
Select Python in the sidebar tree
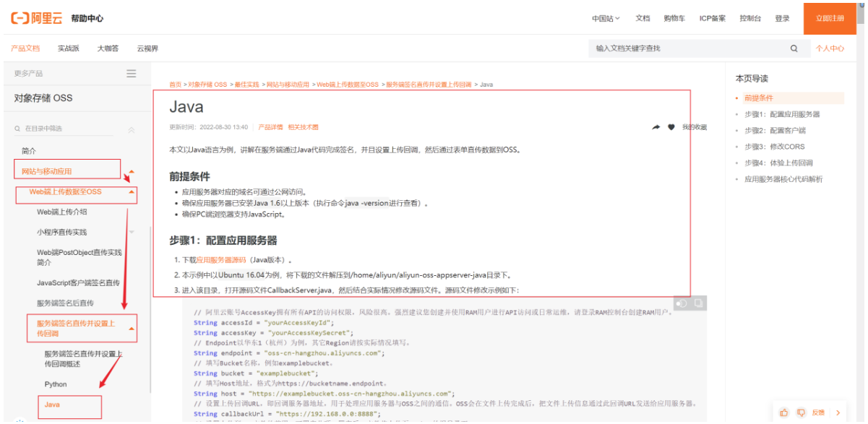(56, 384)
